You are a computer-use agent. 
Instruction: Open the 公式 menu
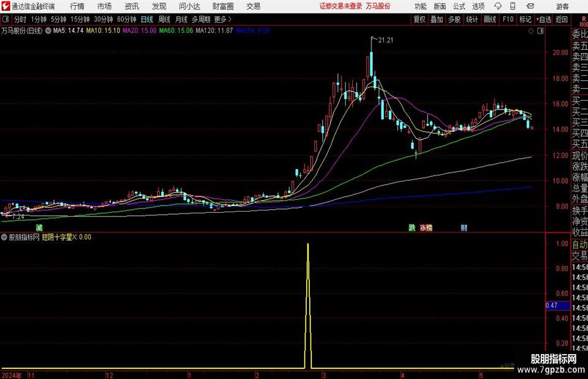click(x=459, y=6)
